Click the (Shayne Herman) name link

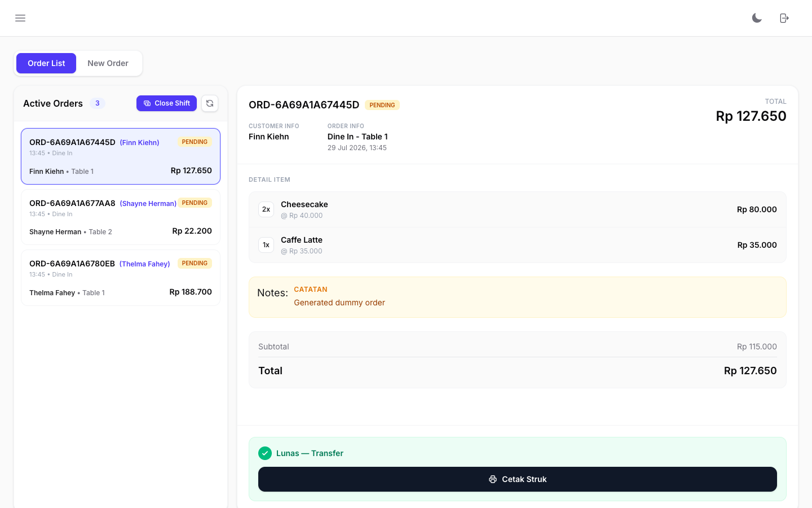click(148, 204)
